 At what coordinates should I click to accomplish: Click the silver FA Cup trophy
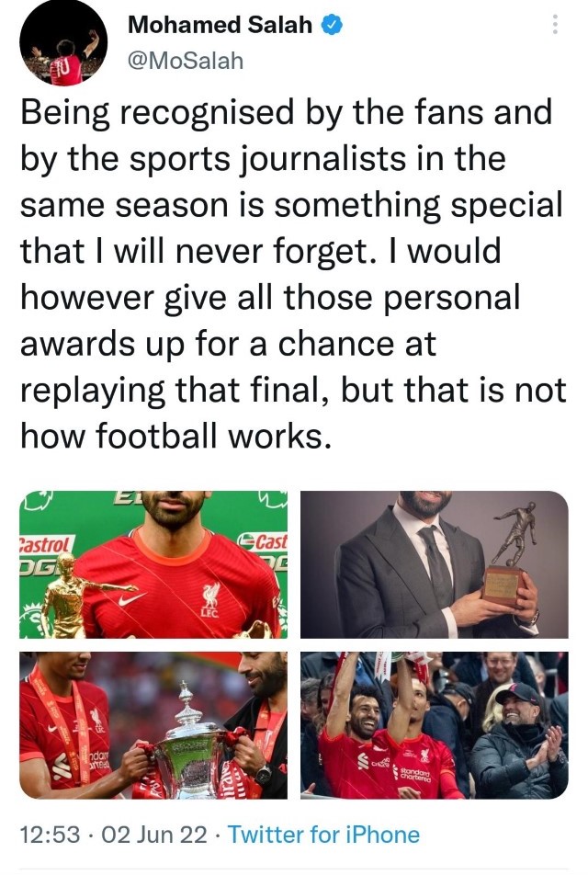point(189,739)
